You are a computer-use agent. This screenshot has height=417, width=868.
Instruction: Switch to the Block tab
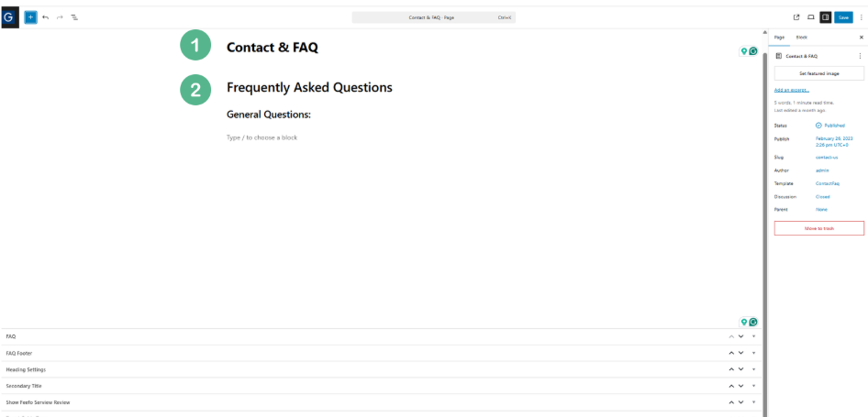point(801,37)
